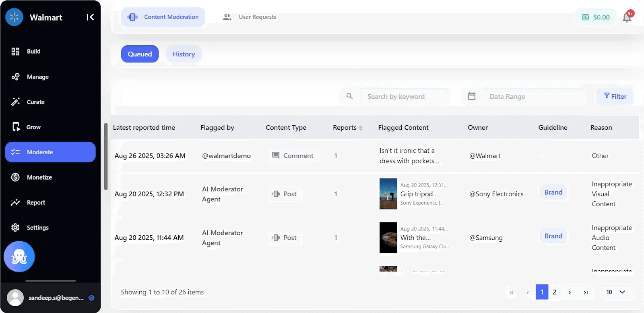This screenshot has width=644, height=313.
Task: Click the Inappropriate Audio Content reason
Action: tap(612, 238)
